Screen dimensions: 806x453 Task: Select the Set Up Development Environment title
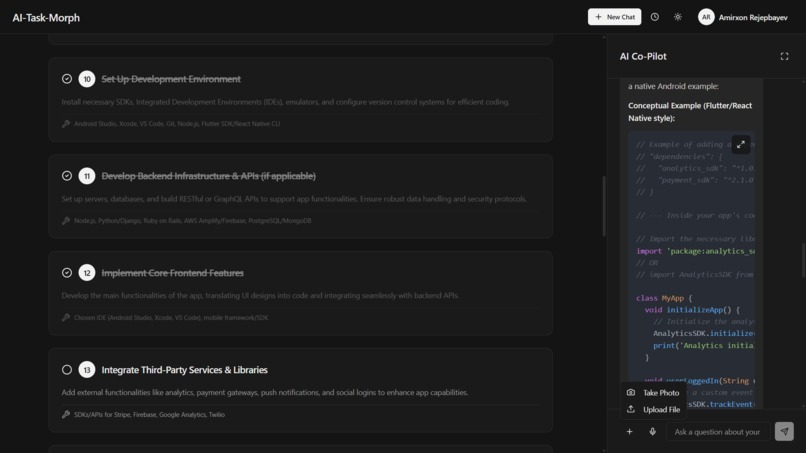coord(171,79)
